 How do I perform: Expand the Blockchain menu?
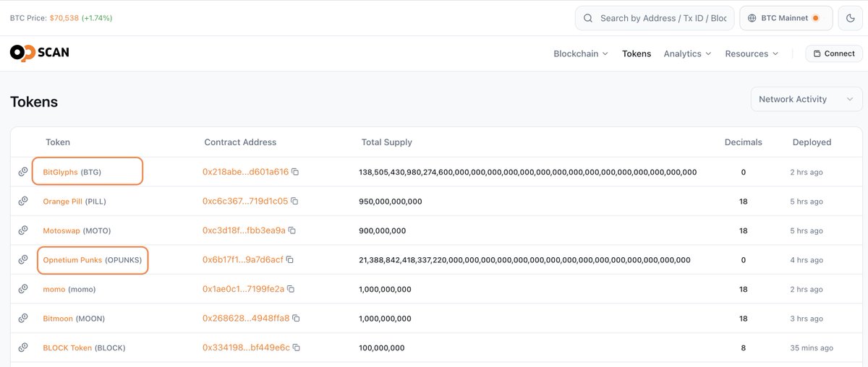pyautogui.click(x=581, y=53)
